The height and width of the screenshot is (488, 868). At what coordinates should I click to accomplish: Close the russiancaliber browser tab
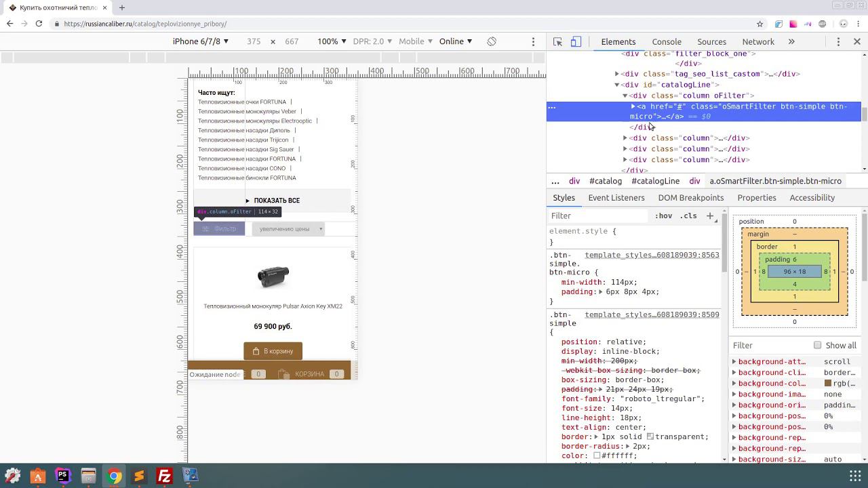point(104,7)
